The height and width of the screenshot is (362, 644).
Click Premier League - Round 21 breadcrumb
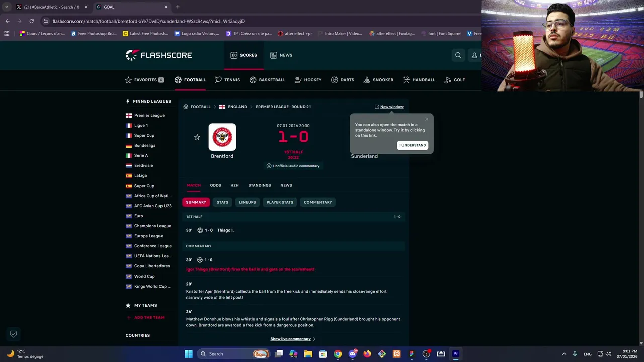pos(283,107)
